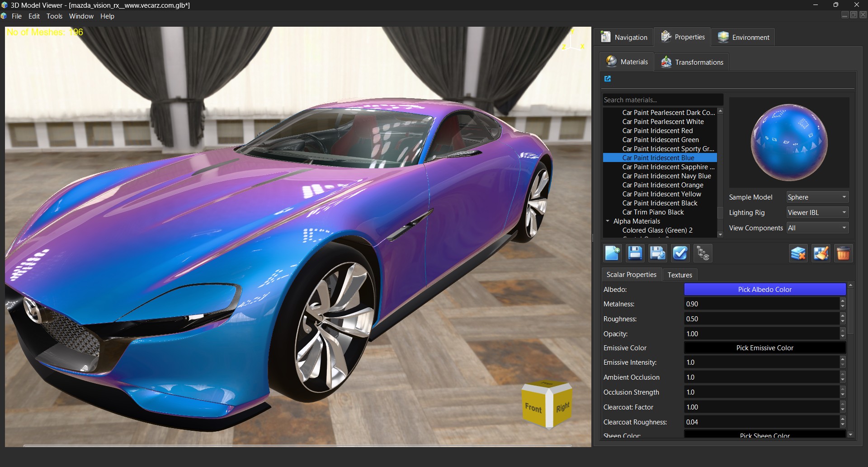
Task: Click the new material icon
Action: coord(613,253)
